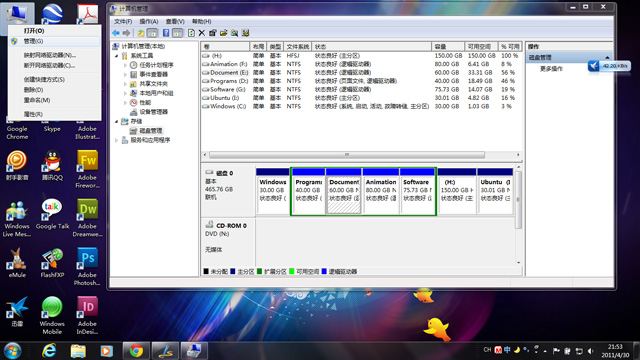Image resolution: width=640 pixels, height=360 pixels.
Task: Open the 帮助(H) menu
Action: (201, 21)
